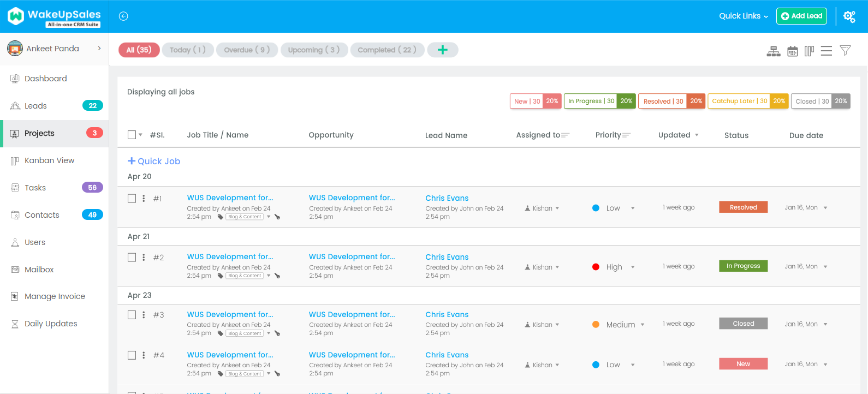Open select-all options arrow beside header checkbox
This screenshot has width=868, height=394.
[140, 135]
